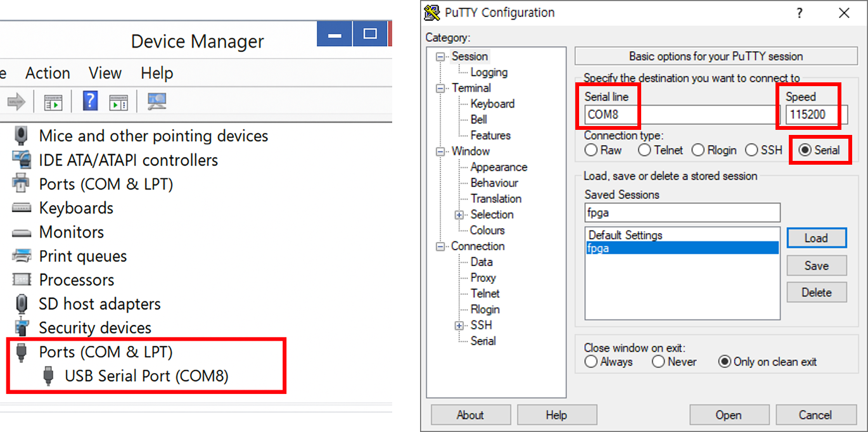The image size is (868, 432).
Task: Select the fpga entry in sessions list
Action: pyautogui.click(x=682, y=248)
